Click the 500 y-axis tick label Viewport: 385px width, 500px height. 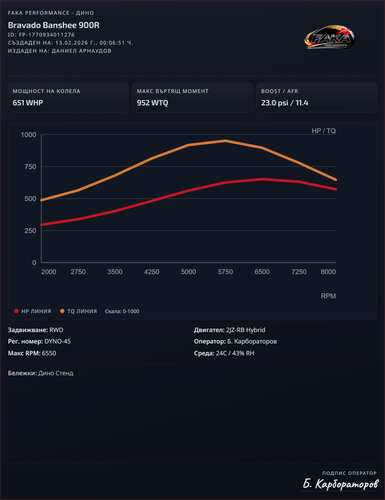click(x=30, y=199)
